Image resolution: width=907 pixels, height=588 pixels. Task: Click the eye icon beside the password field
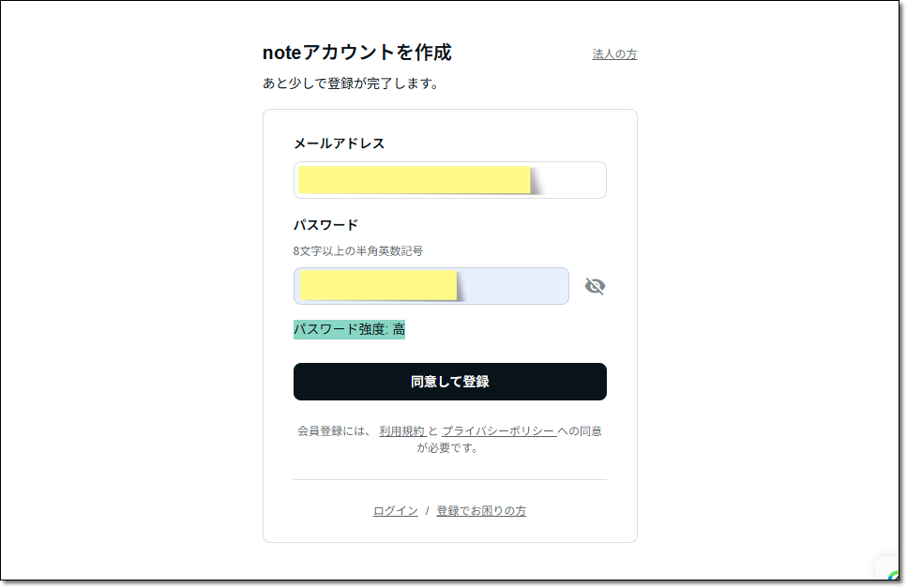[596, 286]
